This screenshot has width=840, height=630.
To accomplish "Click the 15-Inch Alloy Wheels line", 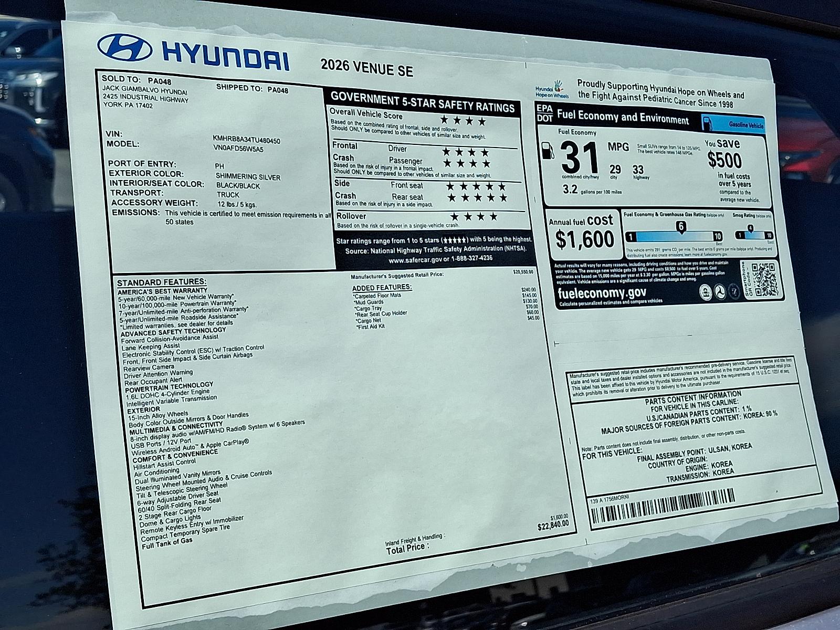I will (x=158, y=416).
